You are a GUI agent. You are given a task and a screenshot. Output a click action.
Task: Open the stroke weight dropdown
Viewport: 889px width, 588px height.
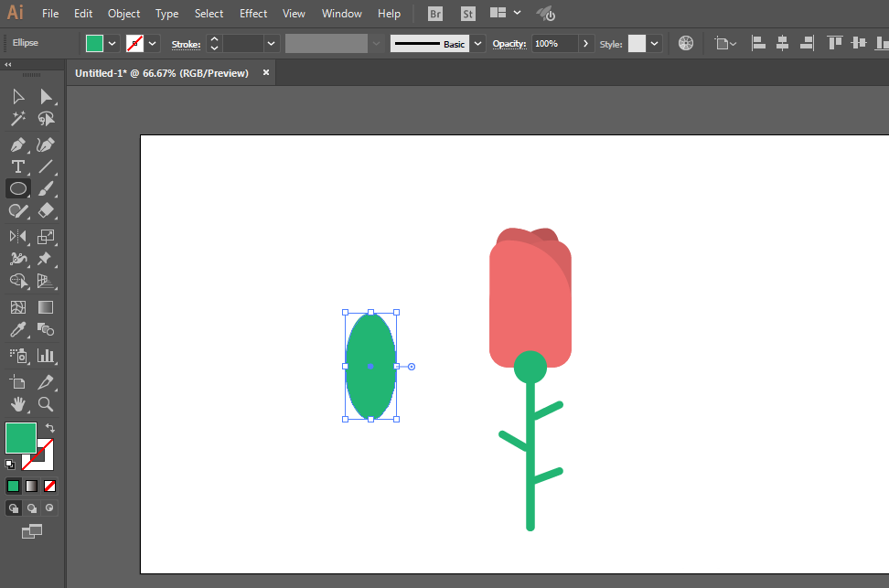(x=272, y=44)
